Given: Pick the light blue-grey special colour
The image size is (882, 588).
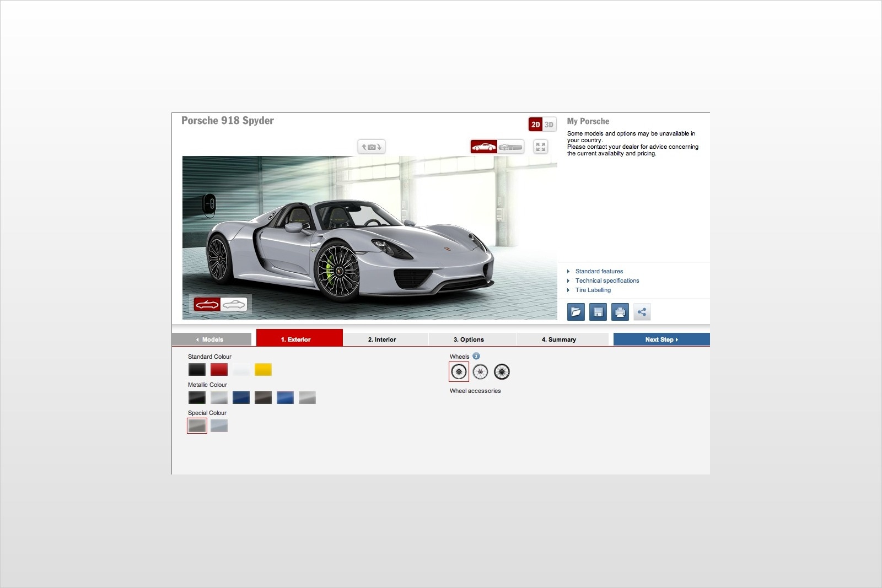Looking at the screenshot, I should click(x=219, y=426).
